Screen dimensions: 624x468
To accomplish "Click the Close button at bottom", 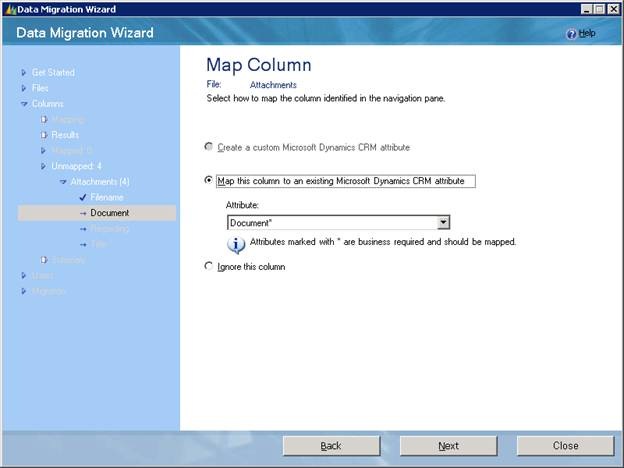I will tap(565, 446).
